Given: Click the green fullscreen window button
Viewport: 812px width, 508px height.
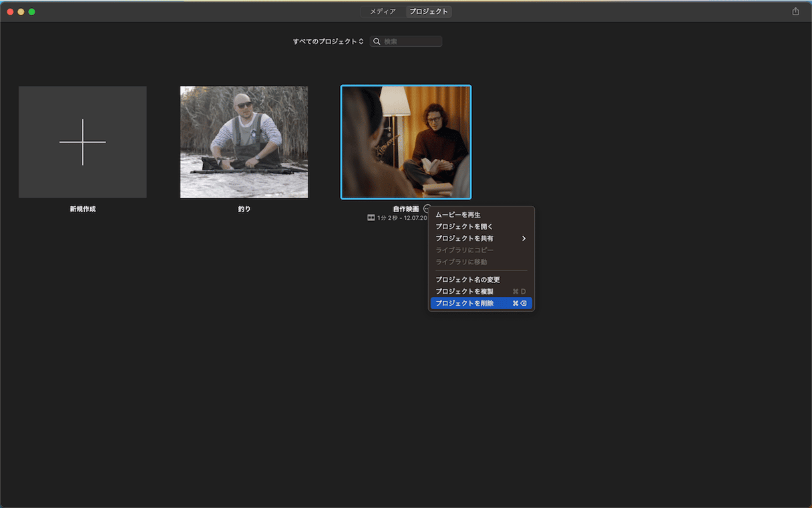Looking at the screenshot, I should 31,12.
